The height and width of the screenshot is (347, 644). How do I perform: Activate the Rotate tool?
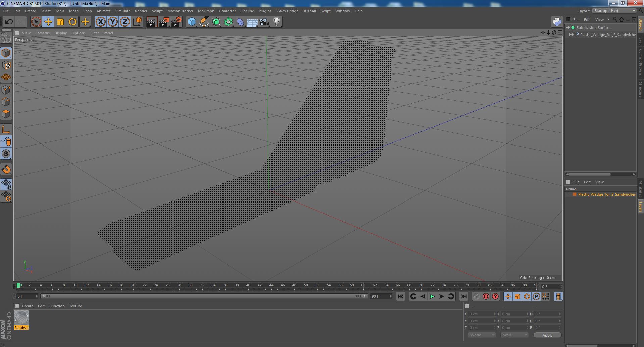tap(72, 22)
